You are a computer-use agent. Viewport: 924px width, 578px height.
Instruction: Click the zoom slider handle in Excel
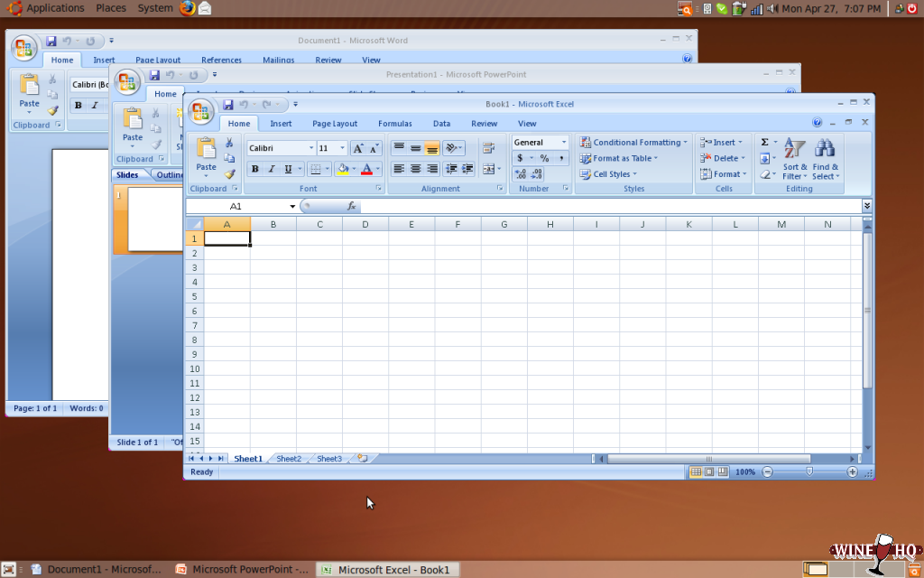click(x=809, y=471)
